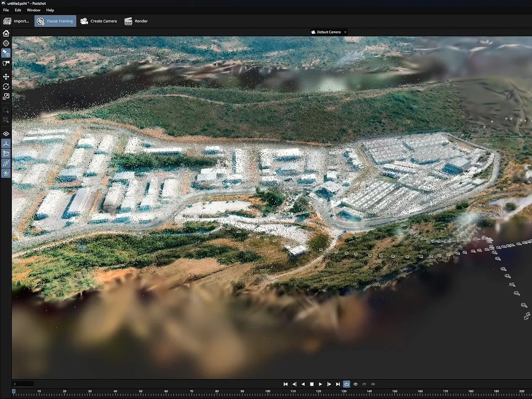Step back one frame

pos(294,384)
